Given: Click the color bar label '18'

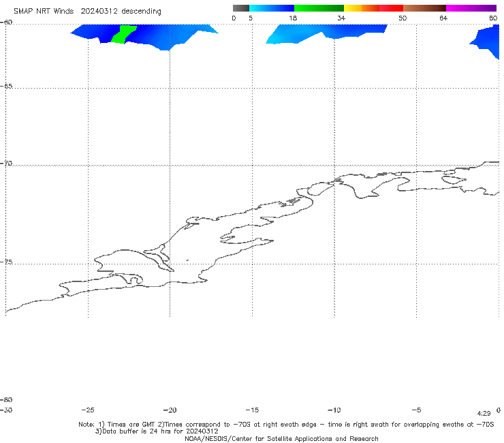Looking at the screenshot, I should (x=293, y=18).
